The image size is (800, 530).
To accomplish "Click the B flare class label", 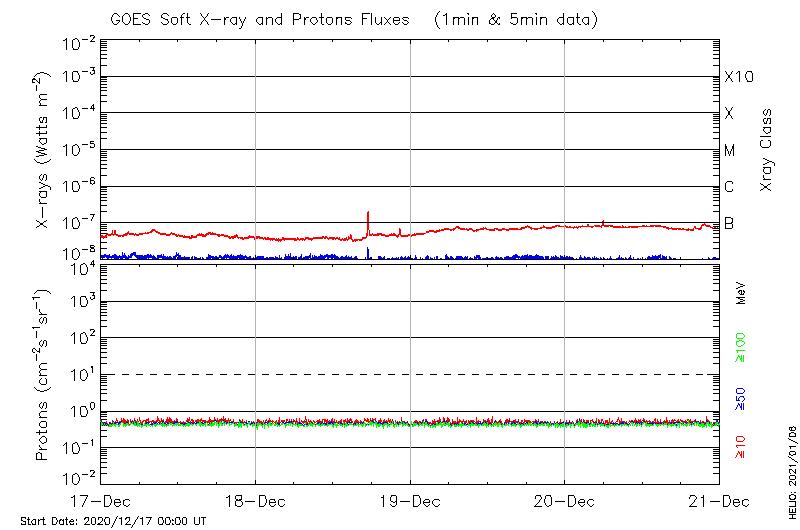I will [x=730, y=223].
